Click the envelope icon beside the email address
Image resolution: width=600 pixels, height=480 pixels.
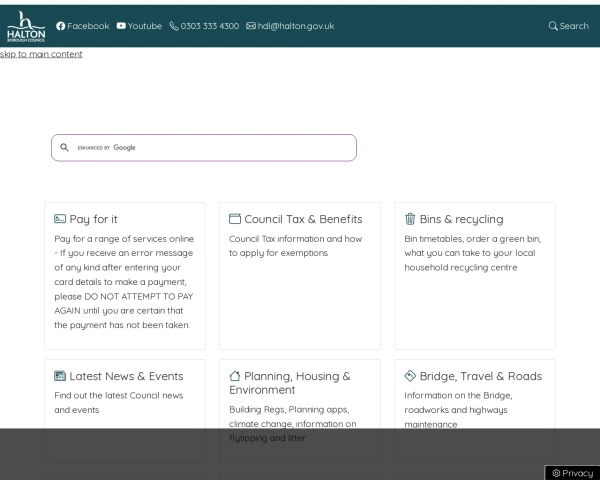point(251,26)
